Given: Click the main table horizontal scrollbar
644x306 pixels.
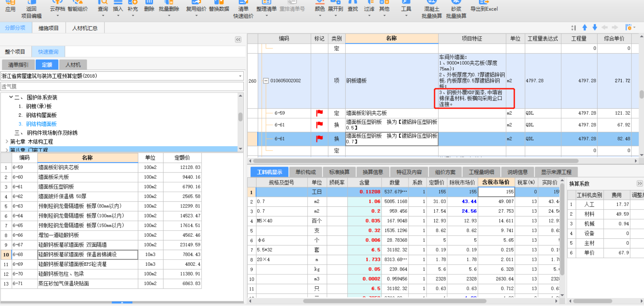Looking at the screenshot, I should tap(415, 161).
